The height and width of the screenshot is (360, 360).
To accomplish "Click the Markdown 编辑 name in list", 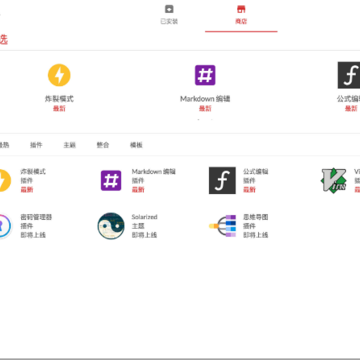I will pos(154,172).
